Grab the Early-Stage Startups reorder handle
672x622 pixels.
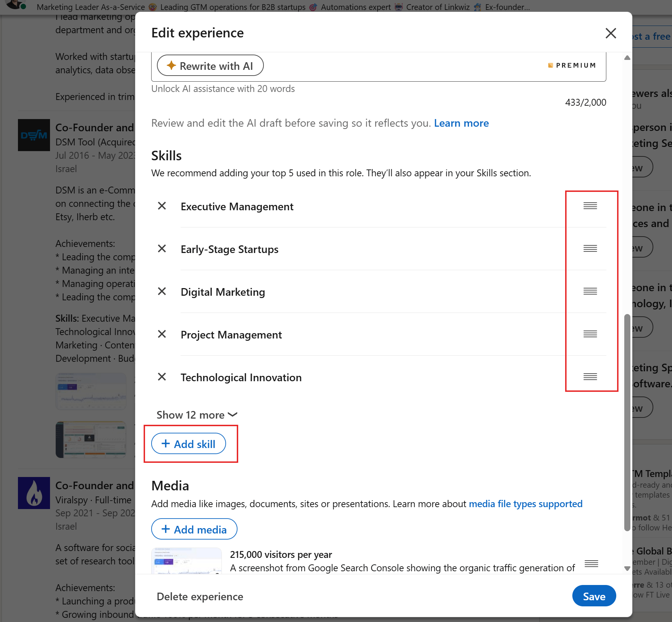tap(590, 249)
